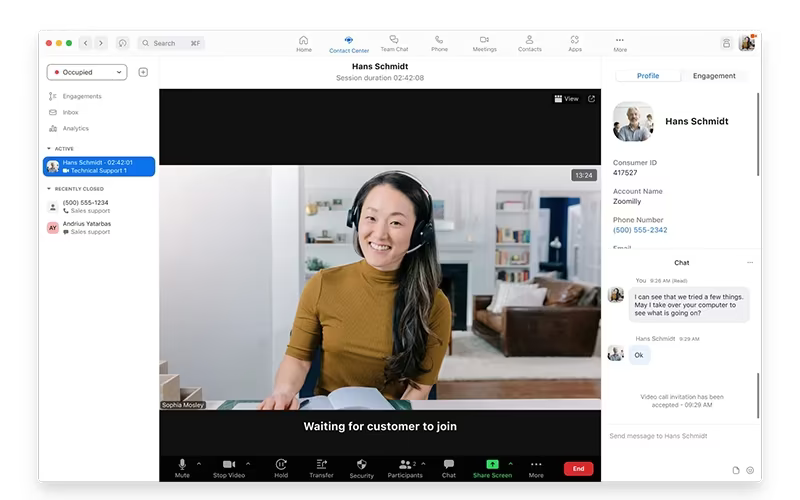Viewport: 800px width, 500px height.
Task: Focus the Search field
Action: (171, 43)
